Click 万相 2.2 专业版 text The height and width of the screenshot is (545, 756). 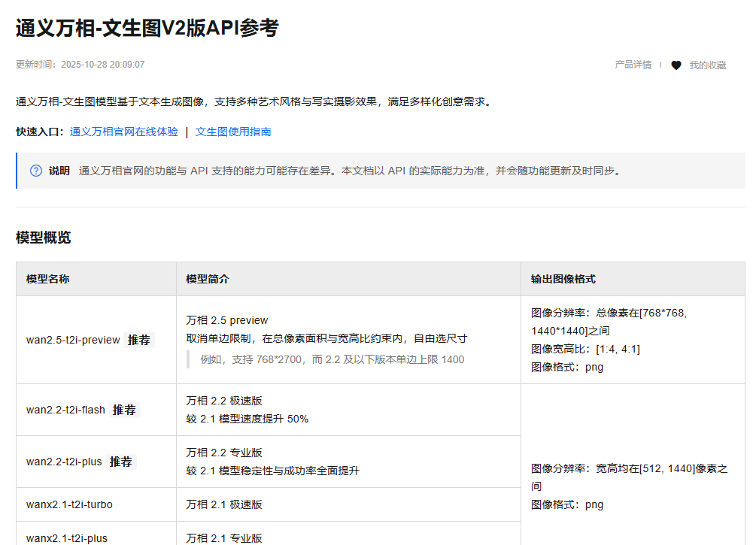[x=224, y=453]
